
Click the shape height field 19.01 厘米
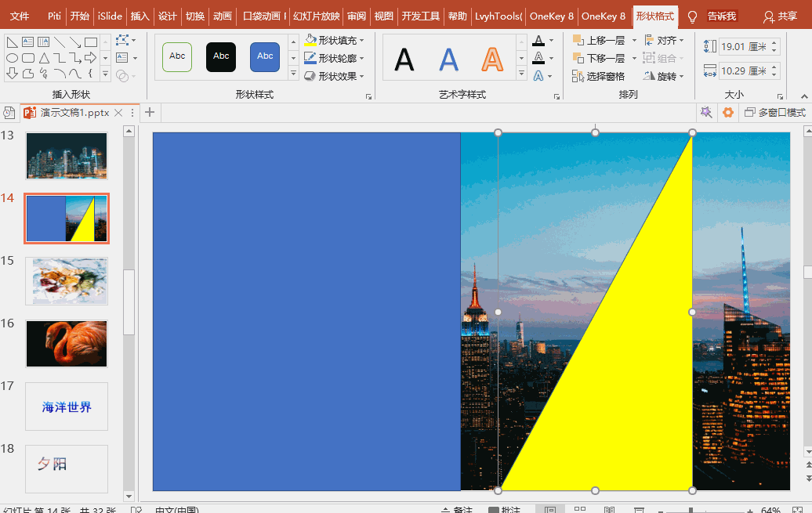pyautogui.click(x=744, y=46)
